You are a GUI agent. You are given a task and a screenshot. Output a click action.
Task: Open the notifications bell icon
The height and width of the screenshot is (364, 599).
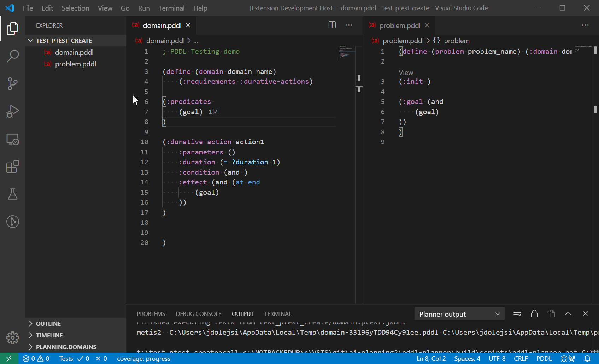[x=587, y=358]
